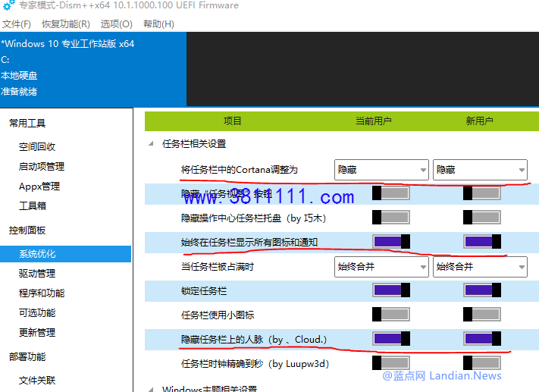539x392 pixels.
Task: Open 当任务栏被占满时 dropdown for new user
Action: tap(480, 266)
